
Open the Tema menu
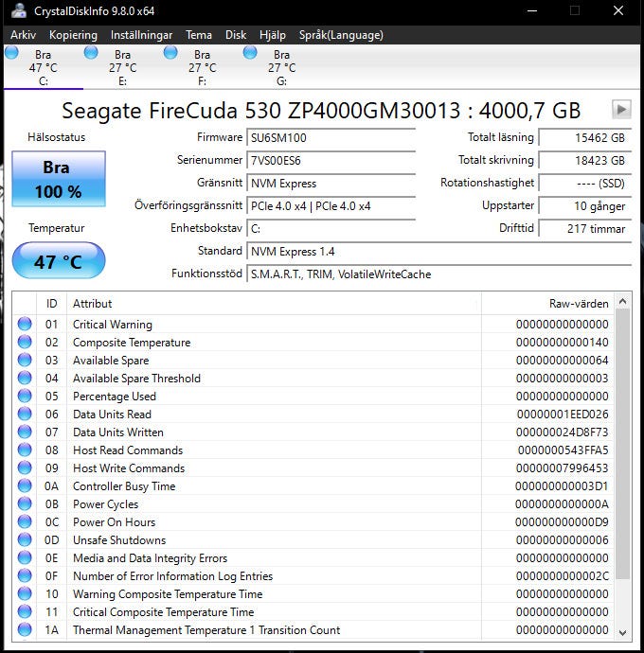[199, 35]
